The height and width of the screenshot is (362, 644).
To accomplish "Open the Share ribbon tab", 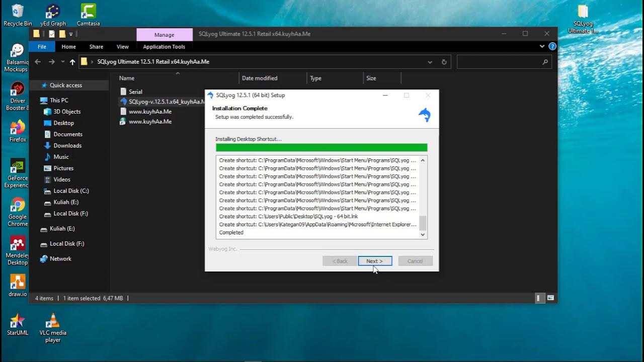I will coord(96,47).
